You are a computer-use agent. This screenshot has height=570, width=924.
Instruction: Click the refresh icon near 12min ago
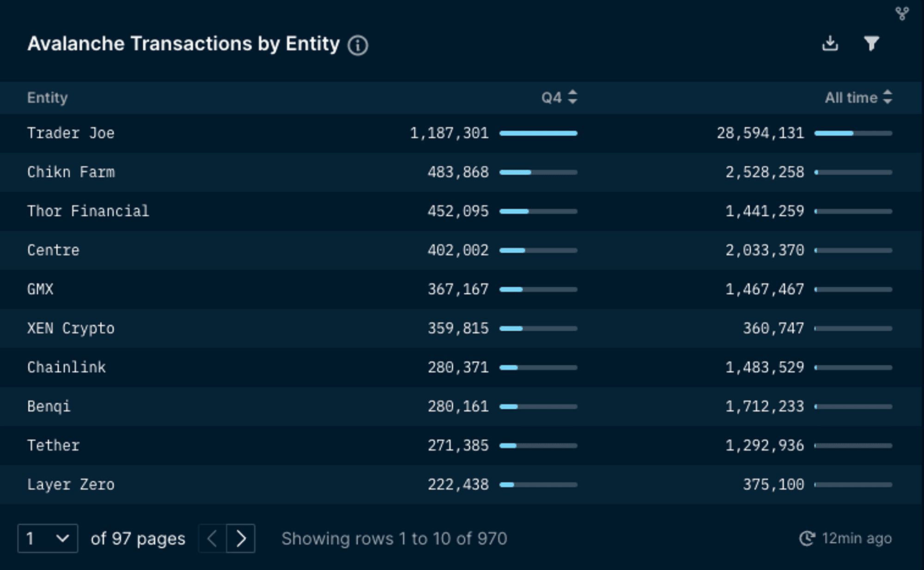pyautogui.click(x=807, y=539)
